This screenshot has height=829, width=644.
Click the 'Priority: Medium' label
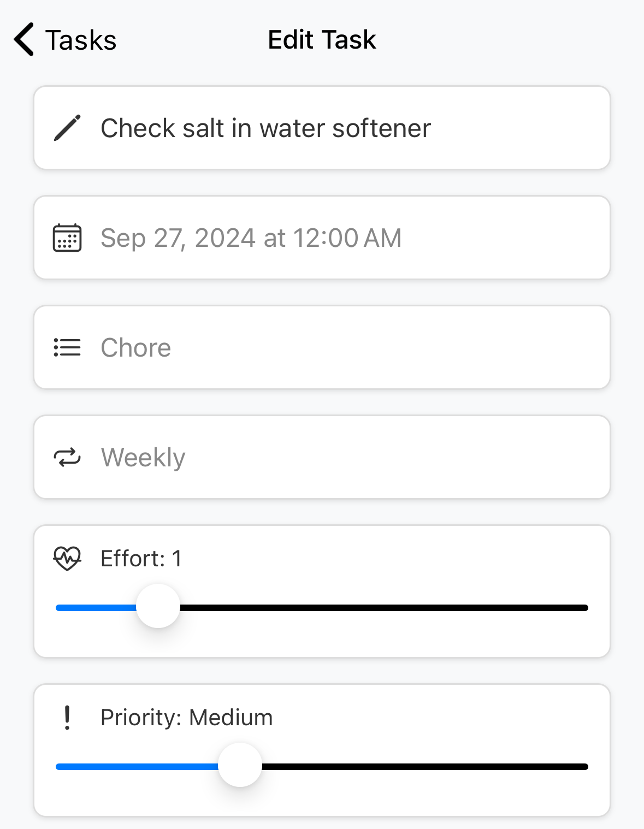point(187,718)
